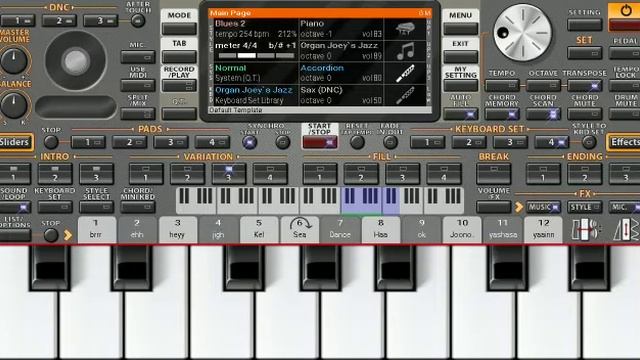
Task: Select VARIATION 3
Action: tap(229, 173)
